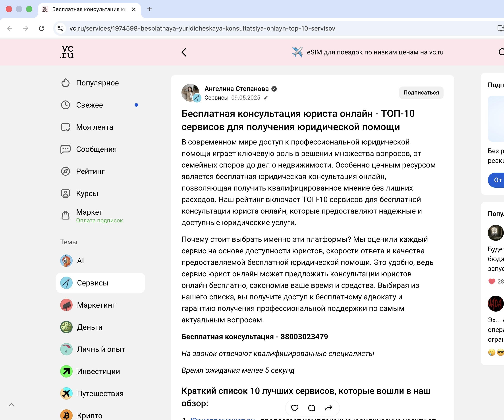The height and width of the screenshot is (420, 504).
Task: Click the Курсы person icon
Action: [65, 193]
